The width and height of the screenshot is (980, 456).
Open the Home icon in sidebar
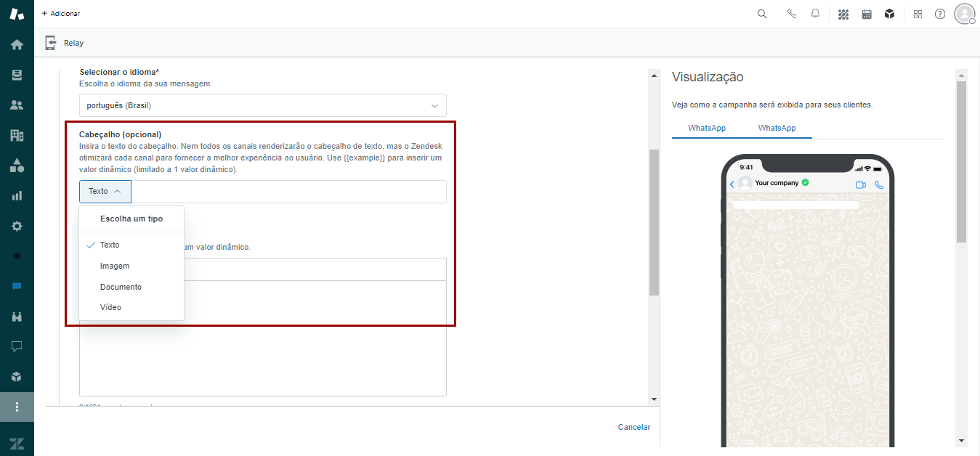click(17, 45)
